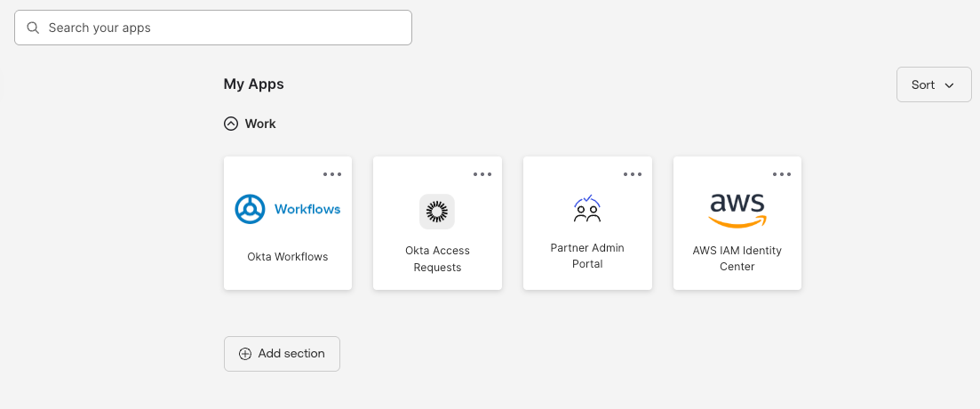Screen dimensions: 980x409
Task: Open the three-dot menu on Okta Workflows card
Action: pos(332,174)
